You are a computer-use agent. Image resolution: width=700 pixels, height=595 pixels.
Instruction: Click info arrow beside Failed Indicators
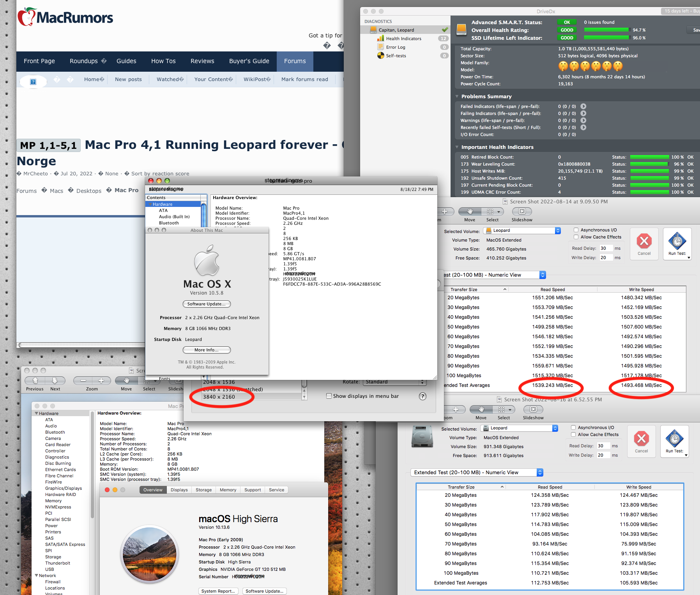click(x=583, y=106)
